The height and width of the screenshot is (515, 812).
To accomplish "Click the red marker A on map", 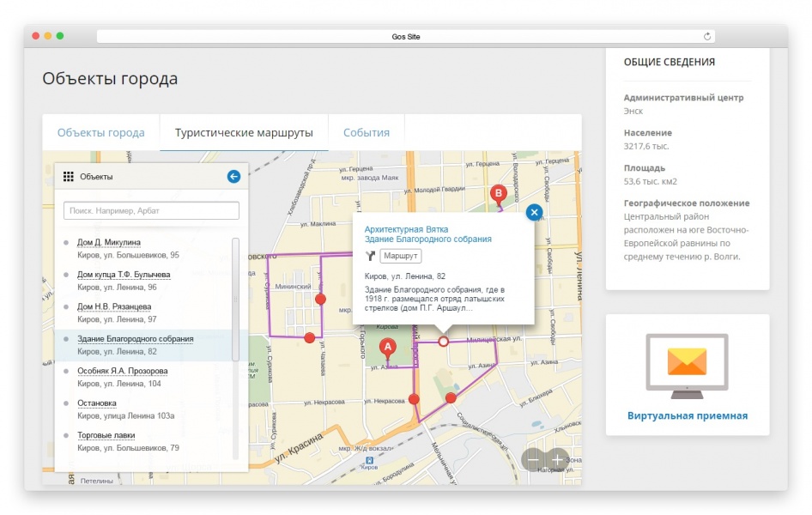I will click(387, 348).
